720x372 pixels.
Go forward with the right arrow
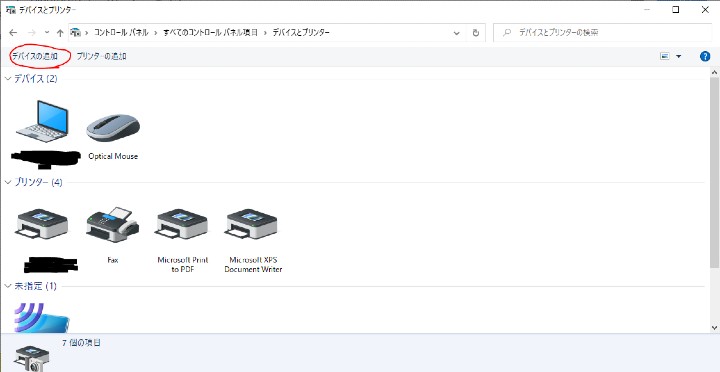(32, 33)
